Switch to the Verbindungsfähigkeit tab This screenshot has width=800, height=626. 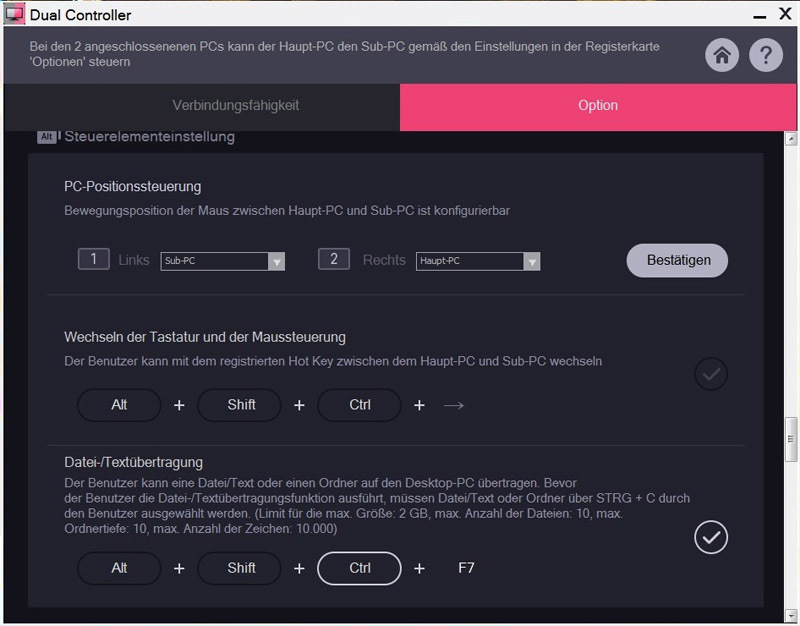(202, 107)
